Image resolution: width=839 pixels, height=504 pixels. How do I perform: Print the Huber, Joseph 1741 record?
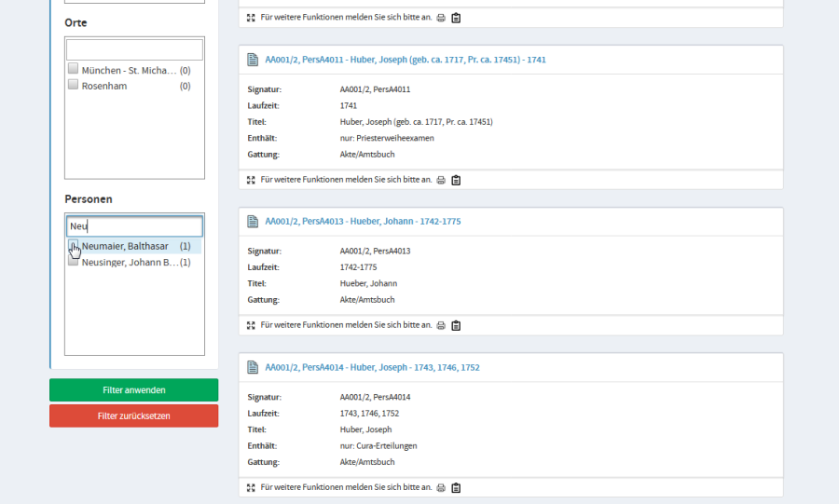pos(442,180)
